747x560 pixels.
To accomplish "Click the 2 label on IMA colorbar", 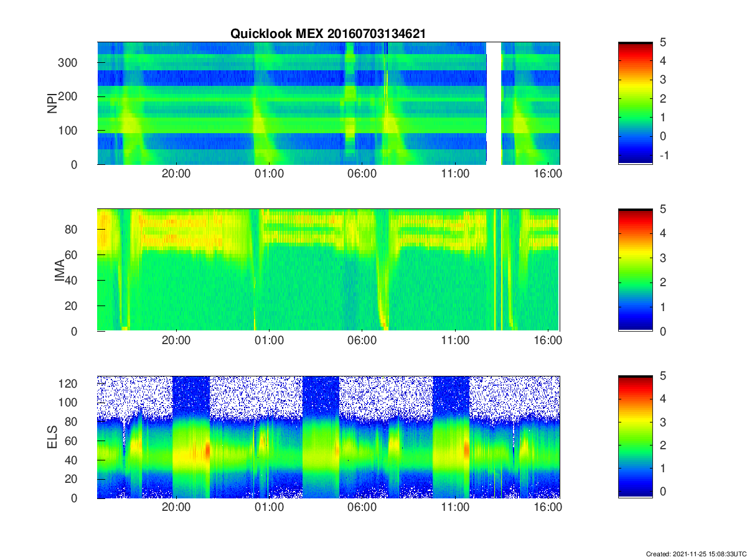I will (x=663, y=282).
